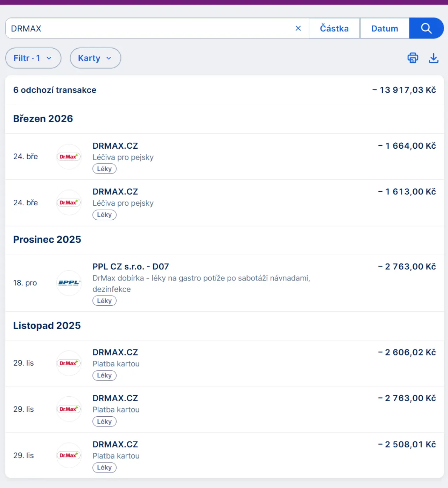448x488 pixels.
Task: Open the DRMAX.CZ title on the 29. lis 2 763,00 Kč row
Action: pos(115,398)
